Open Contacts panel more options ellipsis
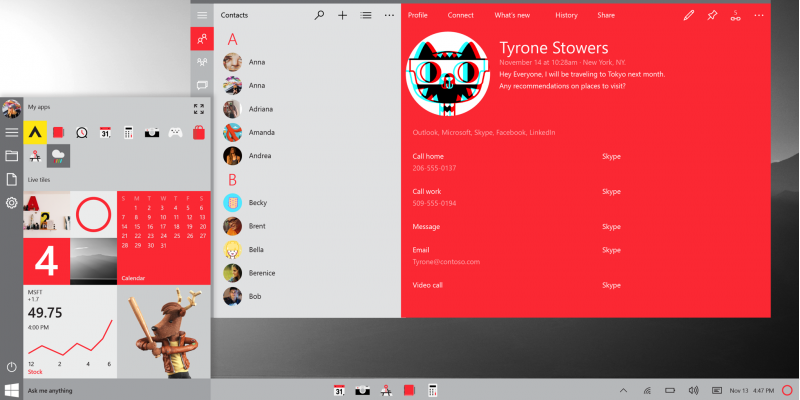 (389, 15)
